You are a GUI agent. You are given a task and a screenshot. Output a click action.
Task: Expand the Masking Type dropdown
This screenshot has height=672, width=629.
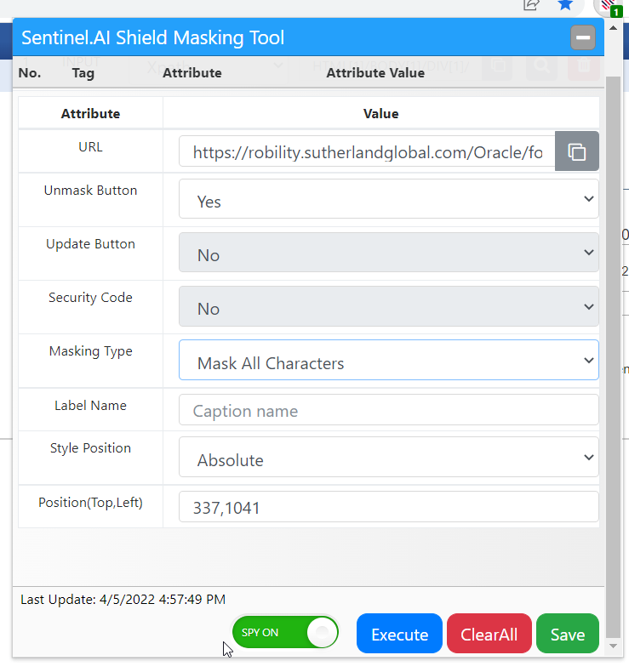(x=388, y=361)
